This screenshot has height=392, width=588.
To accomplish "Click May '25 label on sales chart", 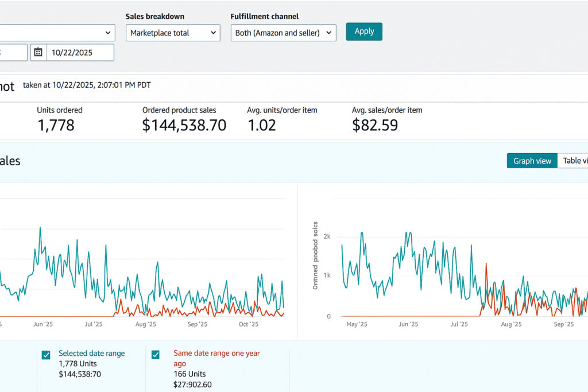I will (357, 324).
